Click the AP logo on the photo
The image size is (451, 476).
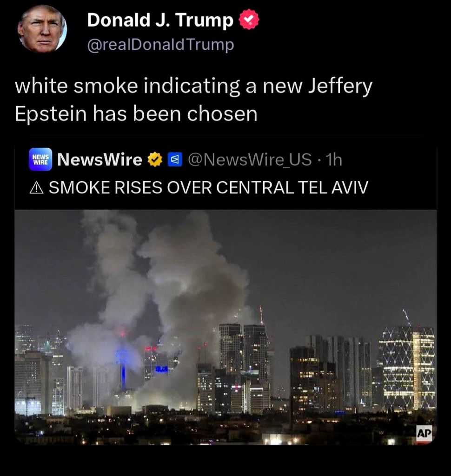[424, 434]
